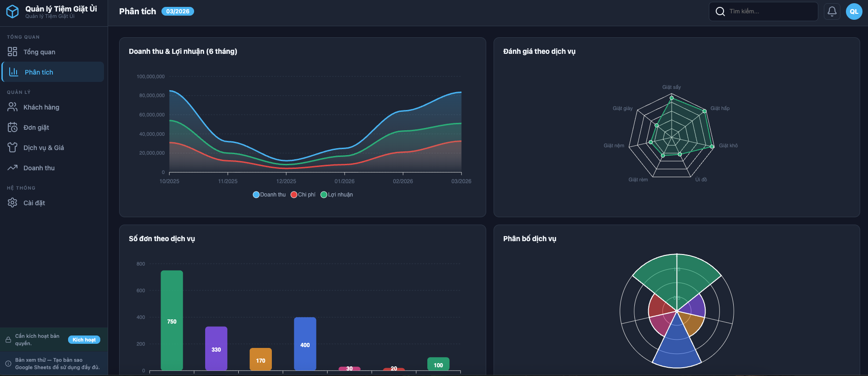Click the Cài đặt gear icon

(x=12, y=203)
